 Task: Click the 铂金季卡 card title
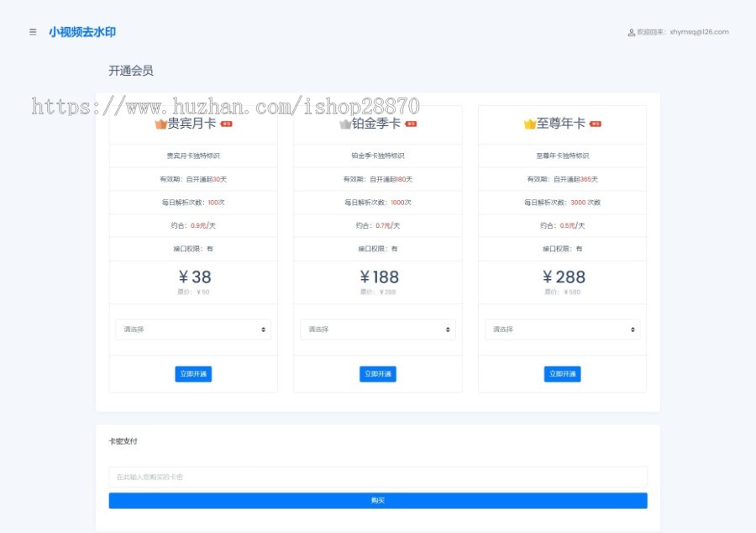[x=376, y=124]
